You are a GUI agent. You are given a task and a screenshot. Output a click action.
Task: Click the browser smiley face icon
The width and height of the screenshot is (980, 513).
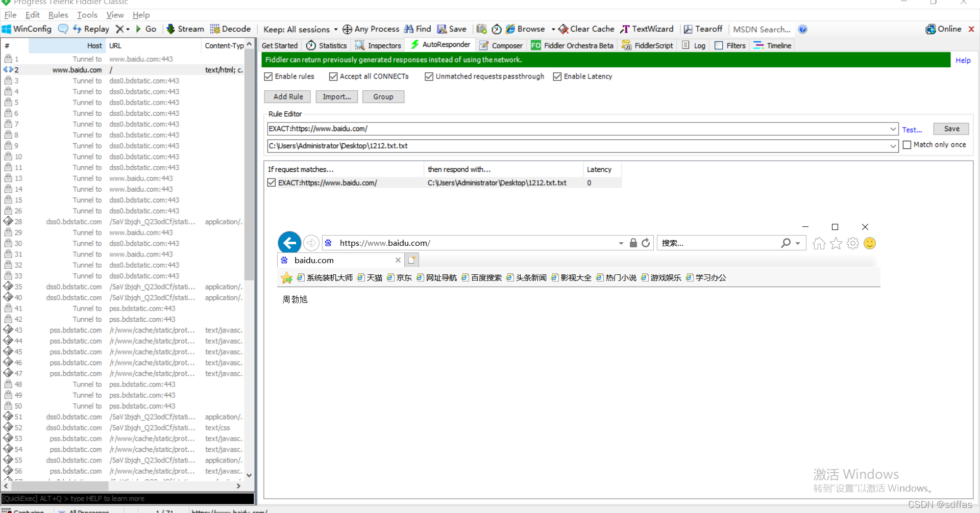870,244
